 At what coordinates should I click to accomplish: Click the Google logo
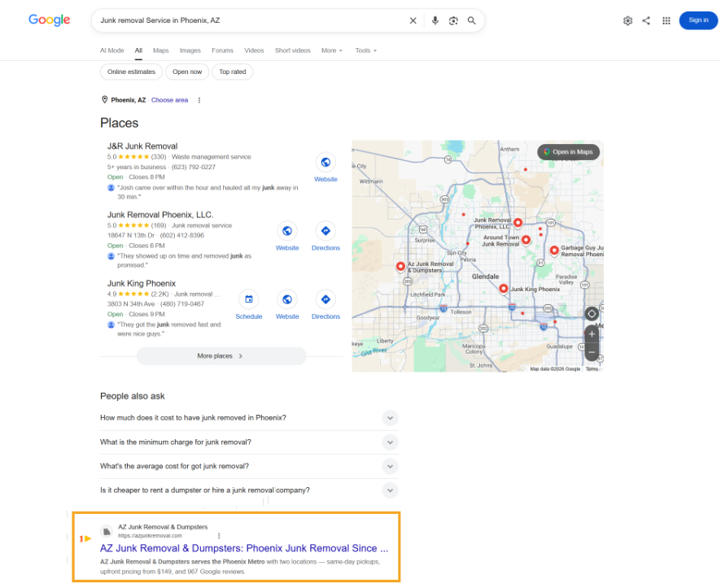49,20
